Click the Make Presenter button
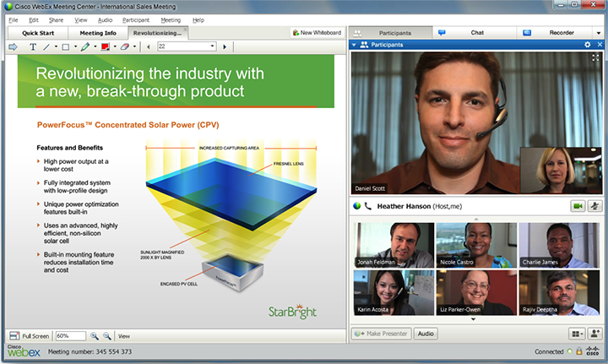This screenshot has width=608, height=364. point(381,334)
